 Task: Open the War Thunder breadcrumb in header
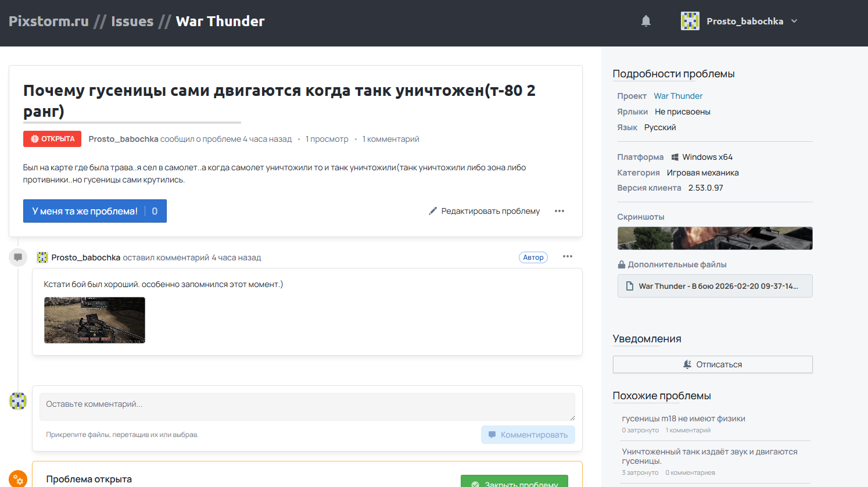tap(220, 22)
